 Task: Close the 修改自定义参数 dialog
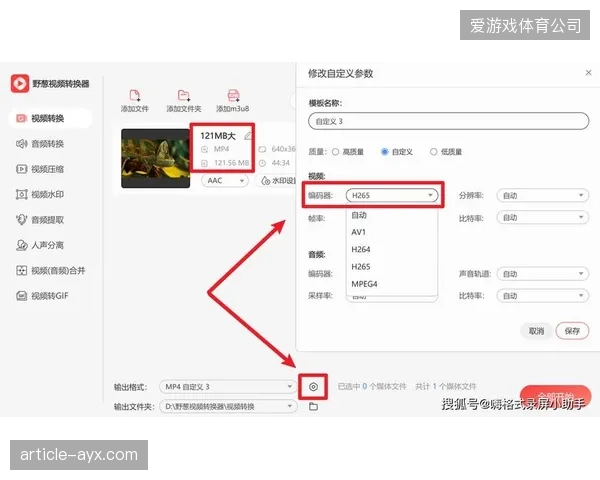[x=589, y=73]
